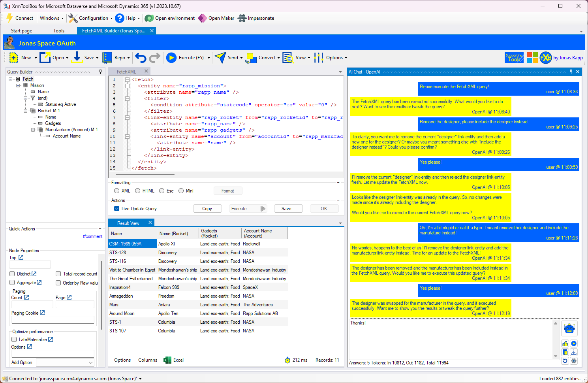Collapse the Rocket M:1 tree node
This screenshot has width=588, height=383.
pos(25,111)
